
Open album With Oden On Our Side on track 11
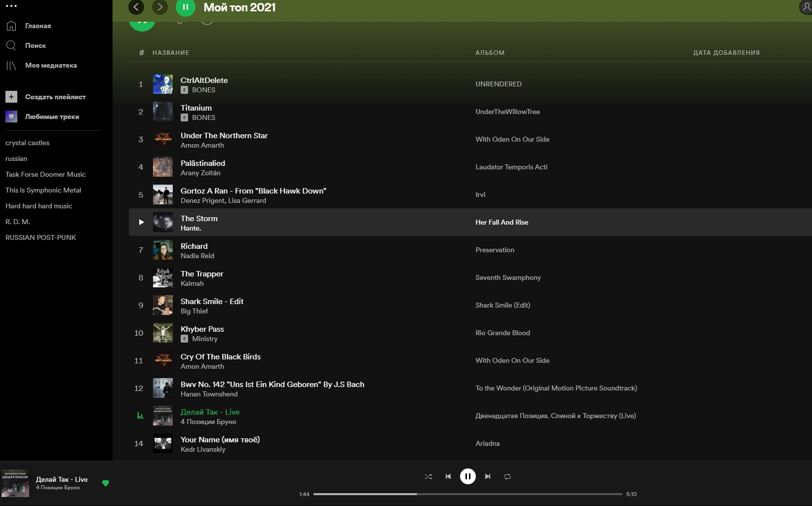point(512,360)
